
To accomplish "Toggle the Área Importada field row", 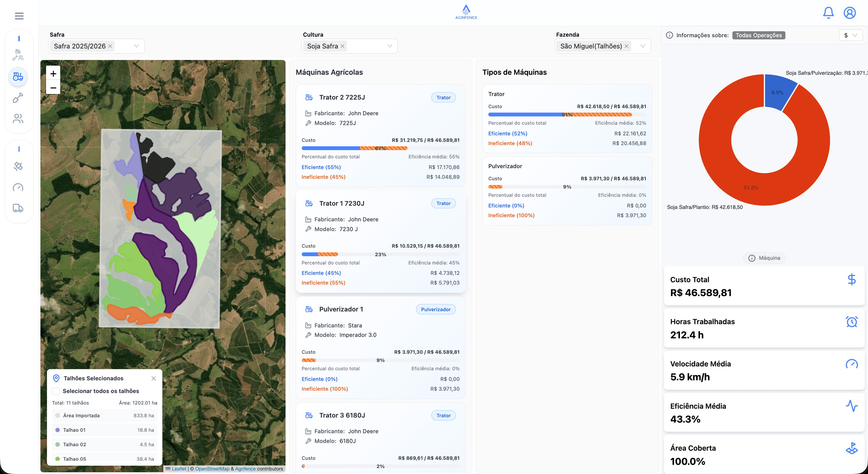I will pyautogui.click(x=105, y=415).
